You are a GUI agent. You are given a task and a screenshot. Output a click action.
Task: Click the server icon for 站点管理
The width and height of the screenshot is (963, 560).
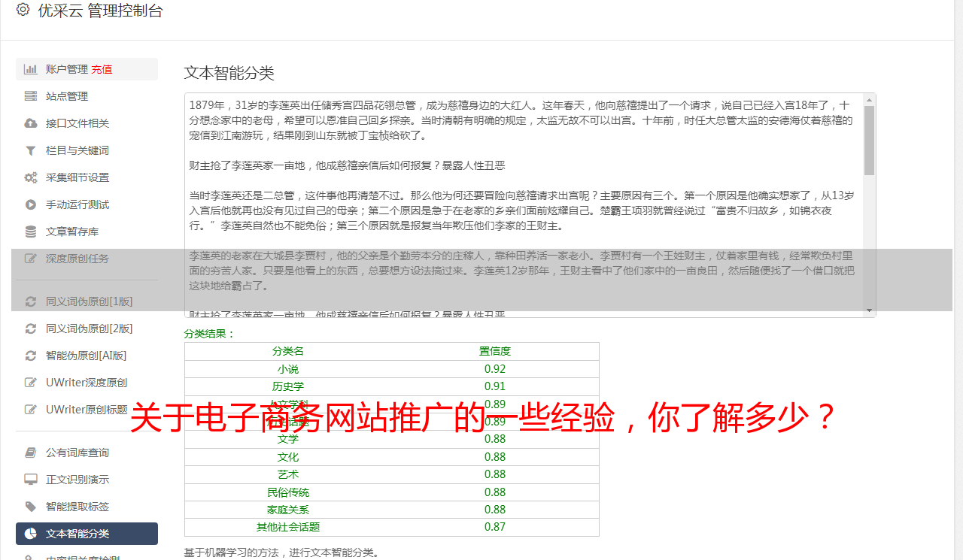click(x=31, y=96)
